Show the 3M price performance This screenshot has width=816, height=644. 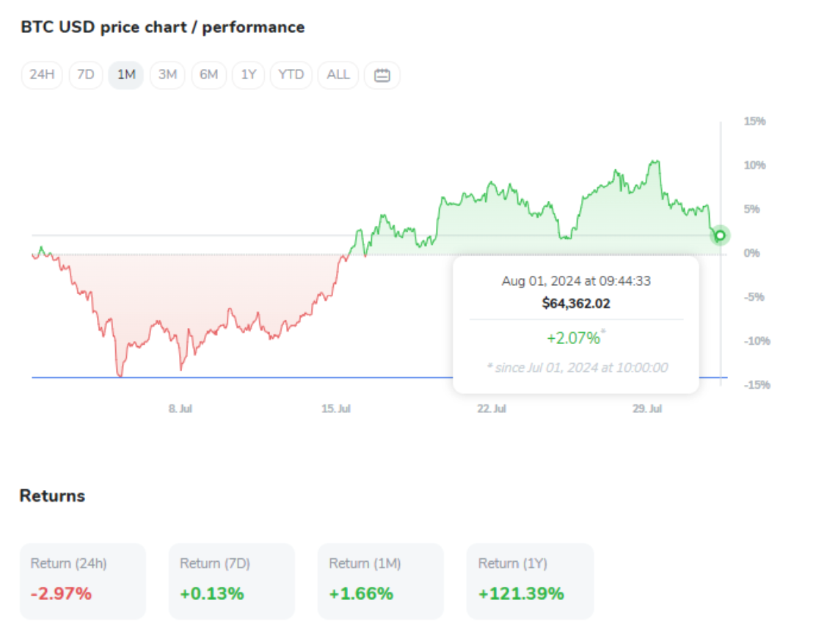click(x=168, y=75)
